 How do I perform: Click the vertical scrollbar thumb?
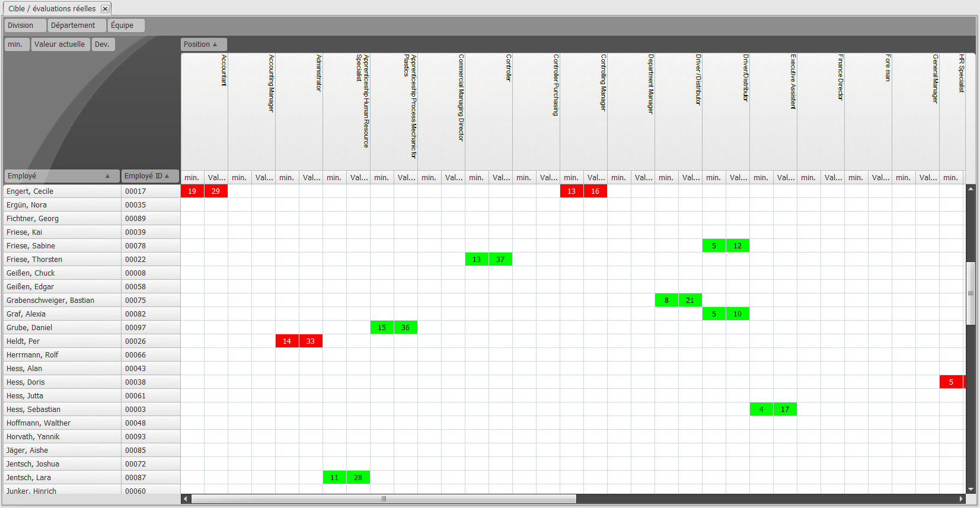tap(971, 293)
